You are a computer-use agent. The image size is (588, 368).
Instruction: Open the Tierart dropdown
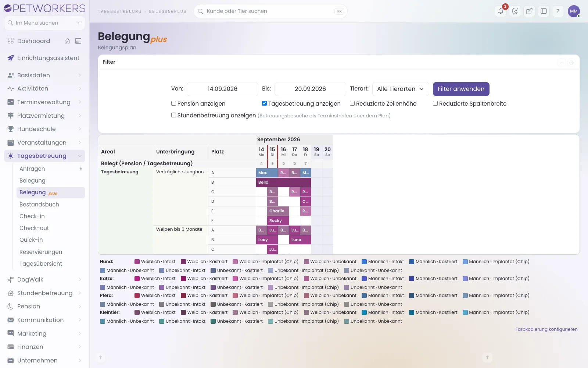pyautogui.click(x=401, y=89)
